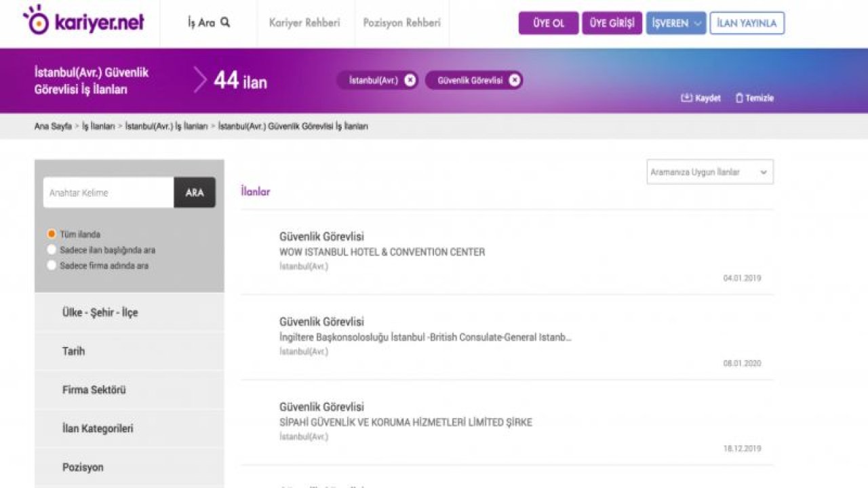Open the İşveren dropdown menu
The image size is (868, 488).
click(x=675, y=23)
